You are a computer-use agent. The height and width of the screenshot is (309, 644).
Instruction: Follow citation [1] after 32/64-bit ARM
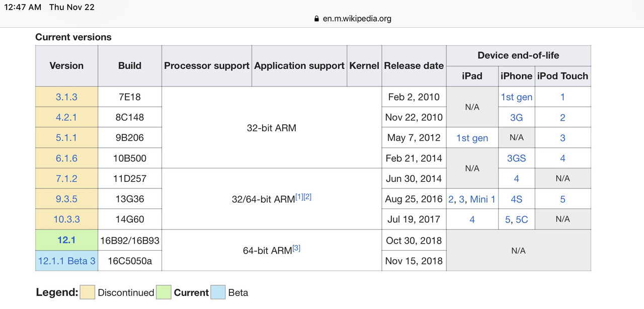pos(299,196)
